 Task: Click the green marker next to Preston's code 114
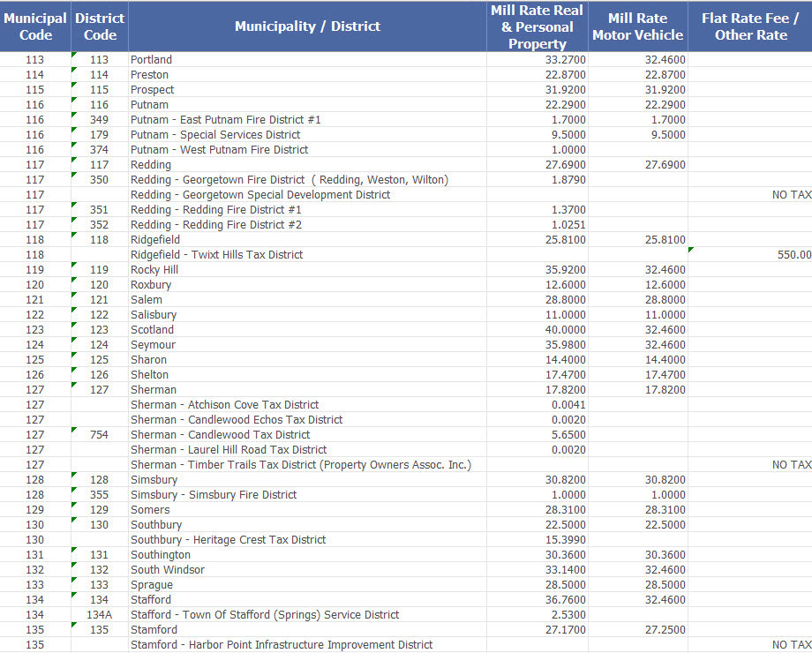point(73,71)
